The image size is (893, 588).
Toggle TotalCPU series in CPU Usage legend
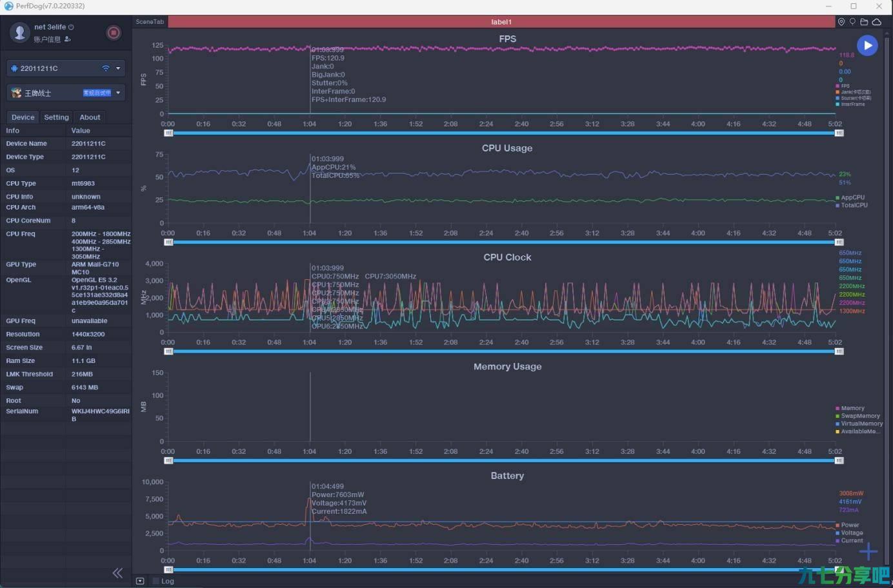[851, 205]
